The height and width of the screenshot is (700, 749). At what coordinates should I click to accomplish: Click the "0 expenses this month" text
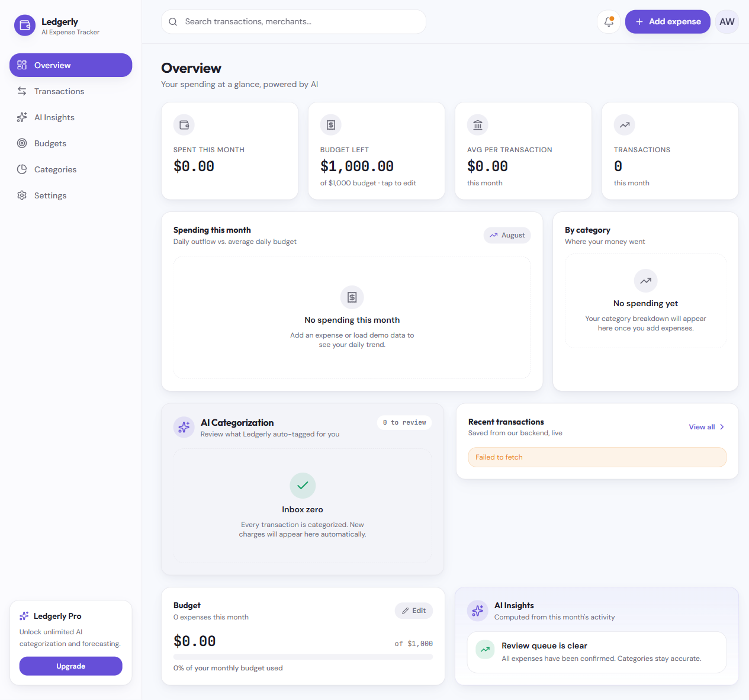[211, 617]
